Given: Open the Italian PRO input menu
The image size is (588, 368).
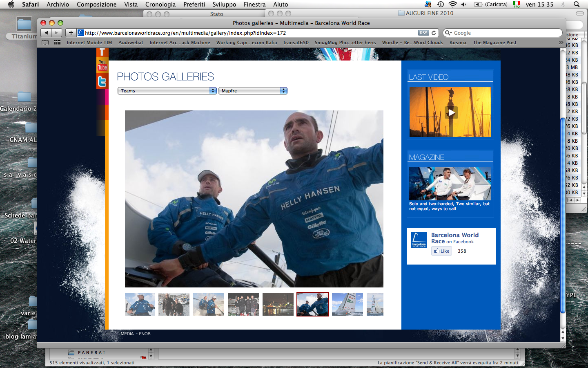Looking at the screenshot, I should coord(517,4).
